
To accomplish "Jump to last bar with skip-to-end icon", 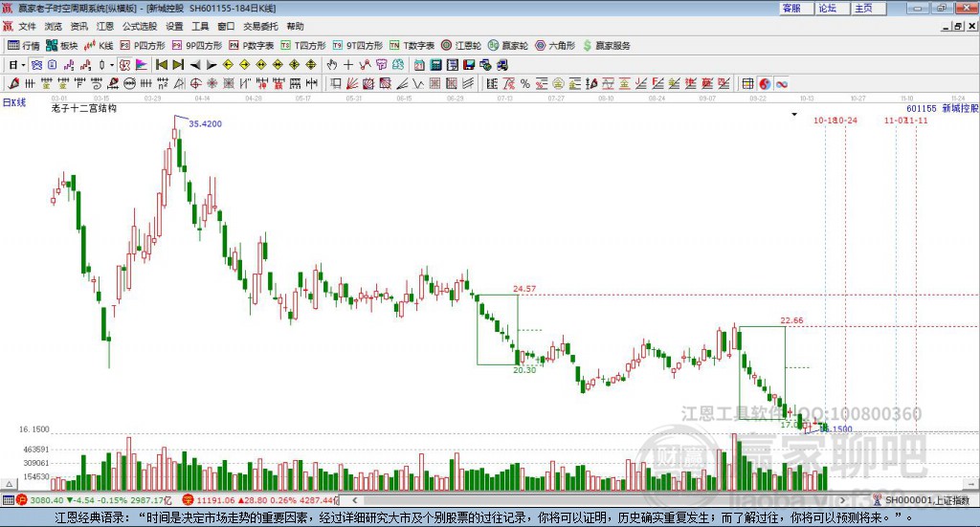I will (178, 65).
